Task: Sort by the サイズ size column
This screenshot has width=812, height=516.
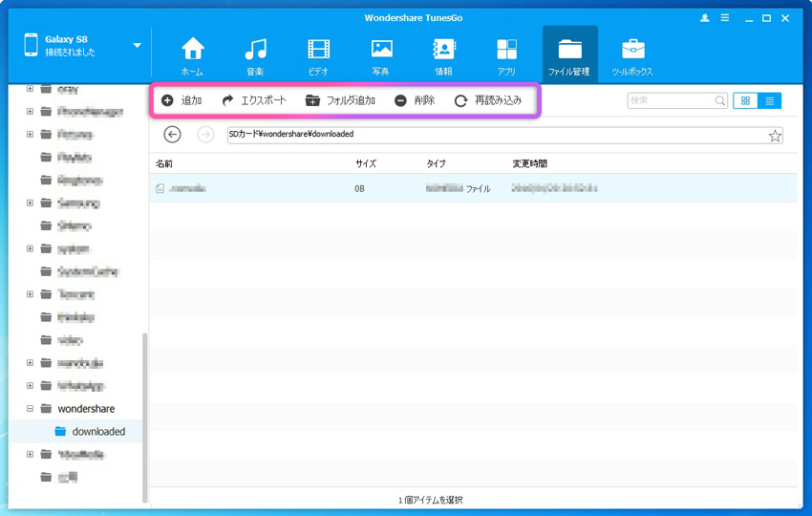Action: click(366, 163)
